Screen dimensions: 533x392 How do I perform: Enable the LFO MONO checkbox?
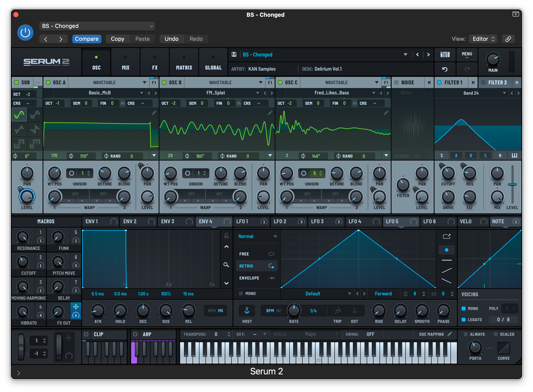(241, 294)
